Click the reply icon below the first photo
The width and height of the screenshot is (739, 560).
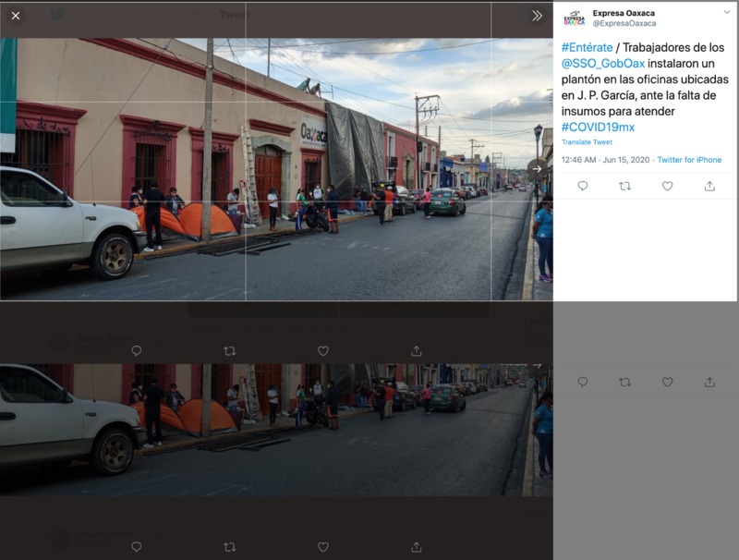point(136,351)
